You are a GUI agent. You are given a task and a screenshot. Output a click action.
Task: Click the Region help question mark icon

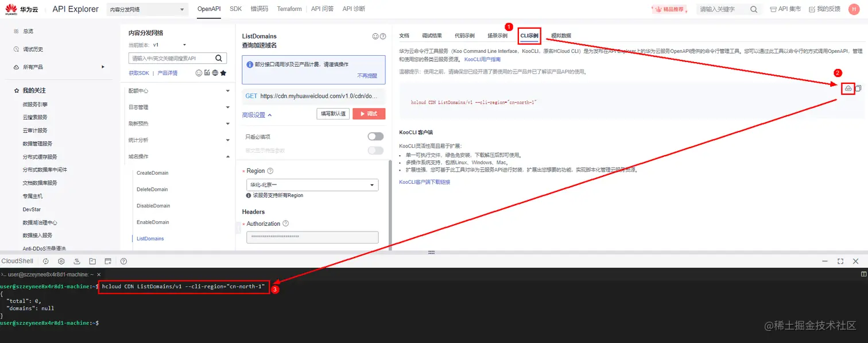point(270,171)
